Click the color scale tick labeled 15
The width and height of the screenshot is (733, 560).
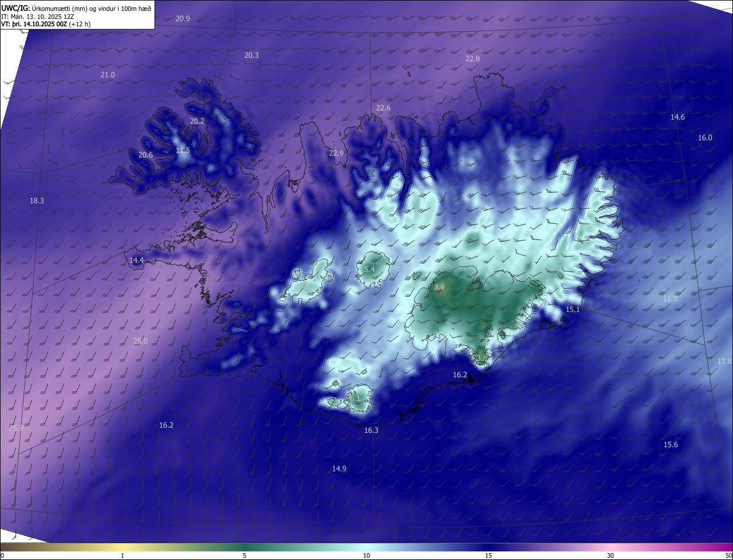[x=488, y=555]
